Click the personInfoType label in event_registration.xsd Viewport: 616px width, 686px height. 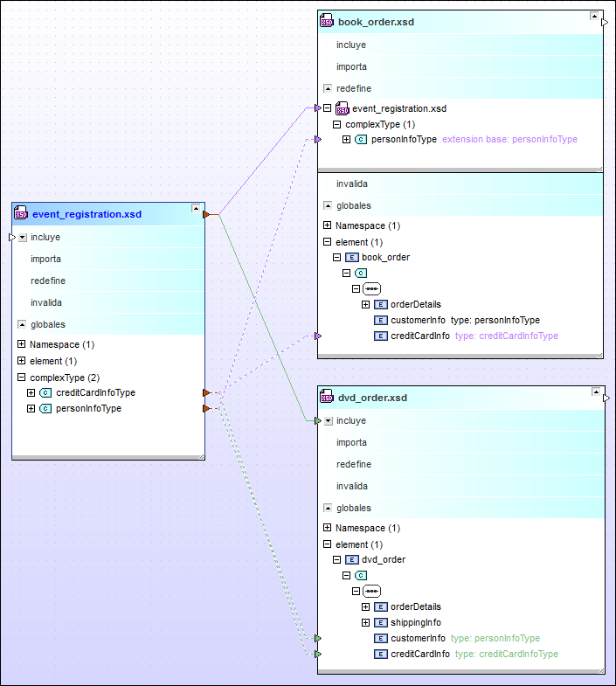pyautogui.click(x=88, y=409)
